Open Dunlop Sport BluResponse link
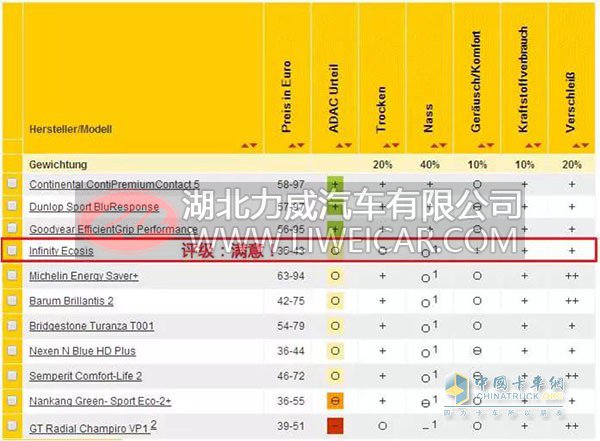Viewport: 600px width, 441px height. coord(94,207)
